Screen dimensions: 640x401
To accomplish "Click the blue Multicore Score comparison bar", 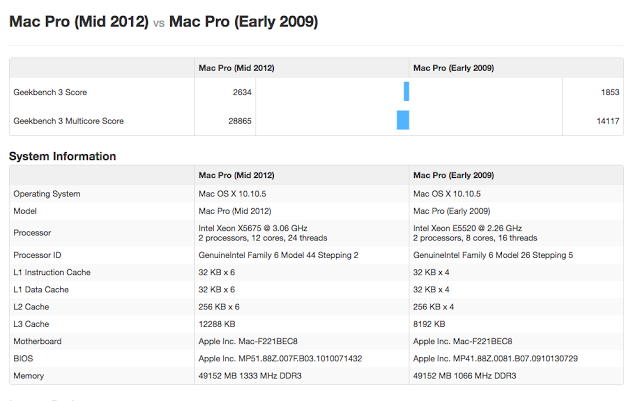I will [x=403, y=120].
